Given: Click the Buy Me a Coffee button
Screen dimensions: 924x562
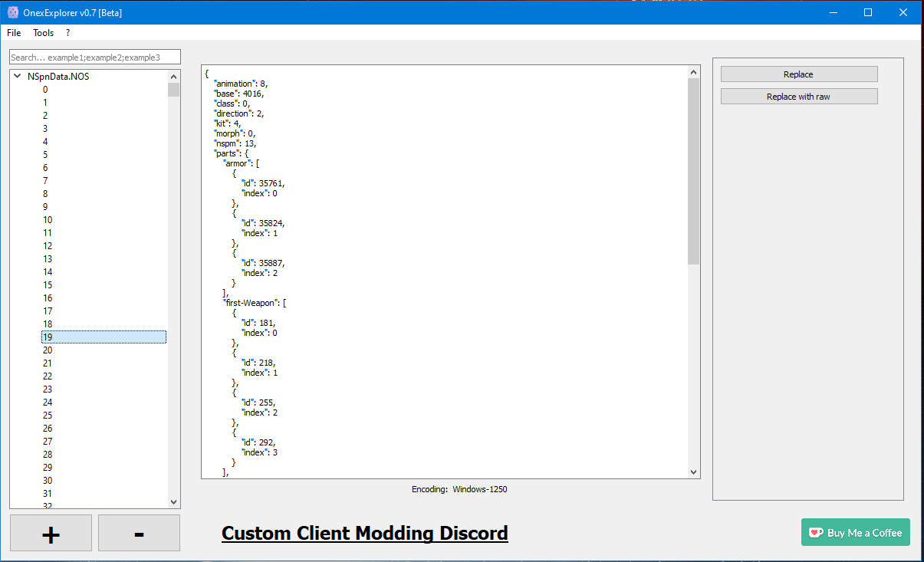Looking at the screenshot, I should point(855,533).
